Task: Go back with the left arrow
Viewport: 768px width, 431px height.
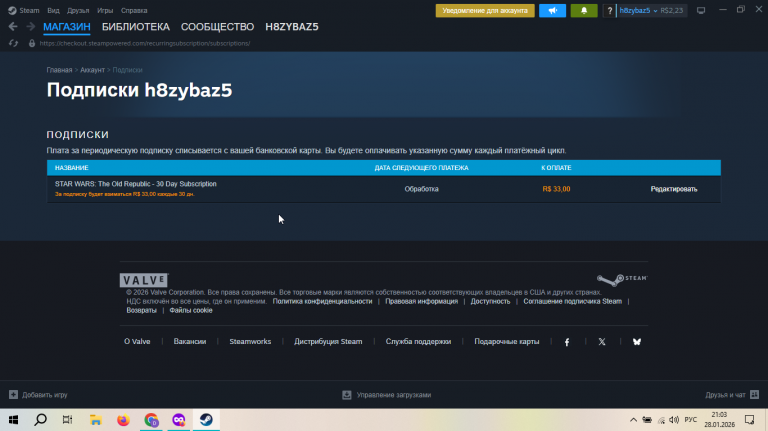Action: tap(13, 26)
